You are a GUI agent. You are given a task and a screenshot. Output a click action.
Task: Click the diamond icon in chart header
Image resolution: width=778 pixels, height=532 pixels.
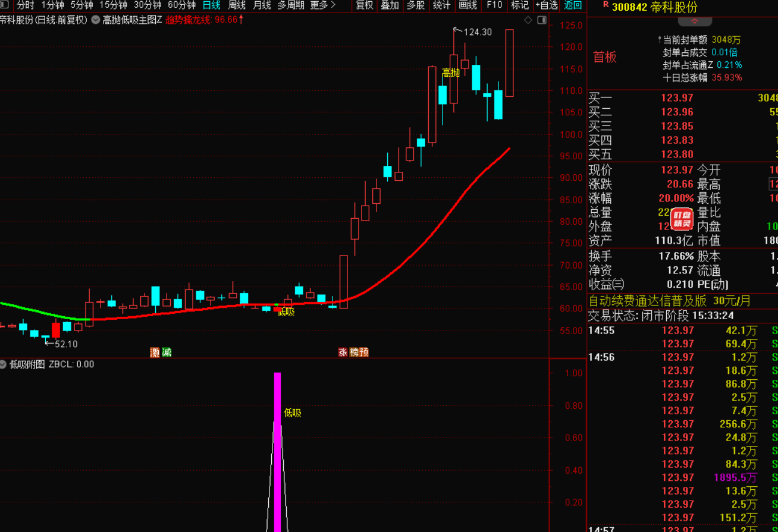(528, 20)
